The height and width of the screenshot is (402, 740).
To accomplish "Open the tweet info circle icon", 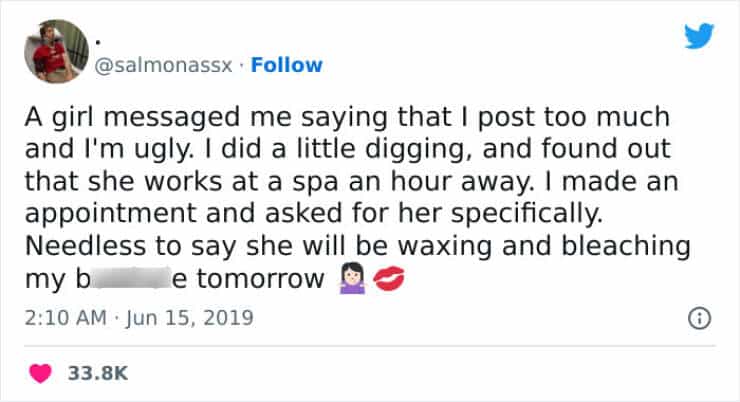I will 700,320.
